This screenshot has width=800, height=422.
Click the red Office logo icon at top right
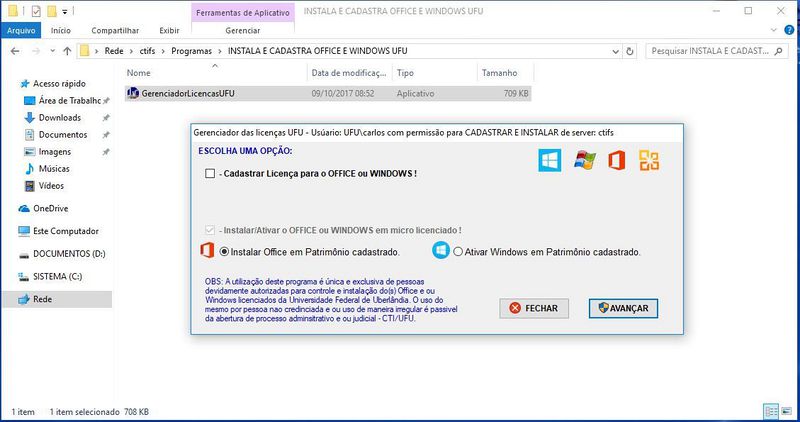click(616, 161)
